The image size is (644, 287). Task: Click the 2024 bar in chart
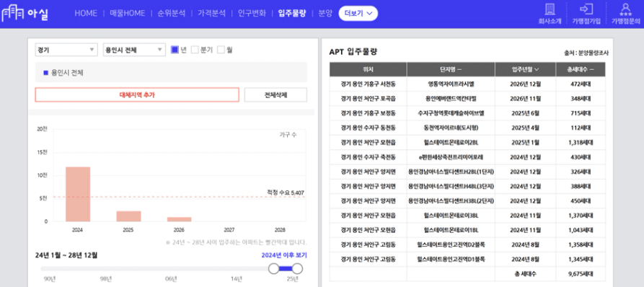click(78, 194)
